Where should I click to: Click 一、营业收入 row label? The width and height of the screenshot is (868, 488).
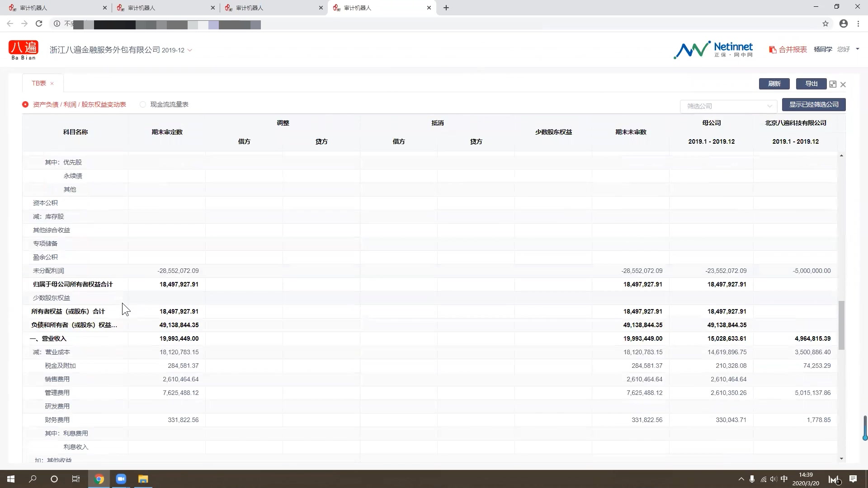coord(48,338)
